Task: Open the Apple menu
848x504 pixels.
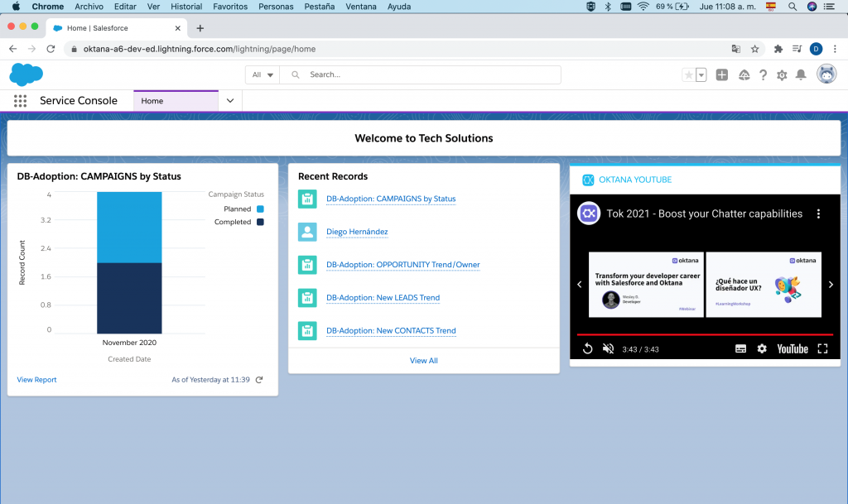Action: tap(17, 7)
